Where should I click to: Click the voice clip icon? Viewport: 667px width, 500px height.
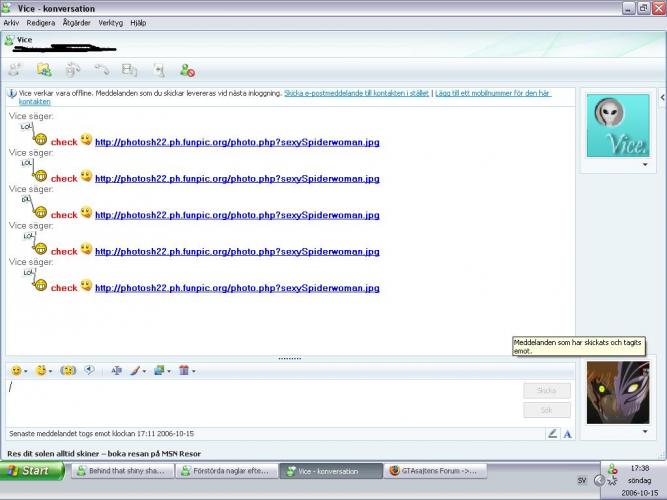click(x=89, y=370)
